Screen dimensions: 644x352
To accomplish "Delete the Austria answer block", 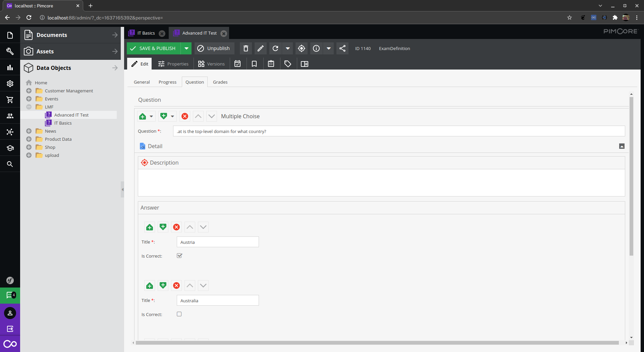I will click(x=176, y=227).
